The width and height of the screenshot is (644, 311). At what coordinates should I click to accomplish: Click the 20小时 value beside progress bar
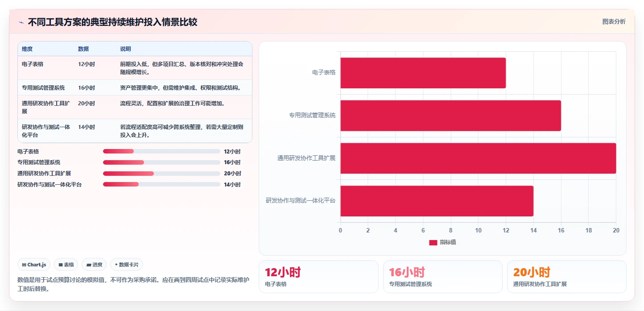pyautogui.click(x=232, y=174)
